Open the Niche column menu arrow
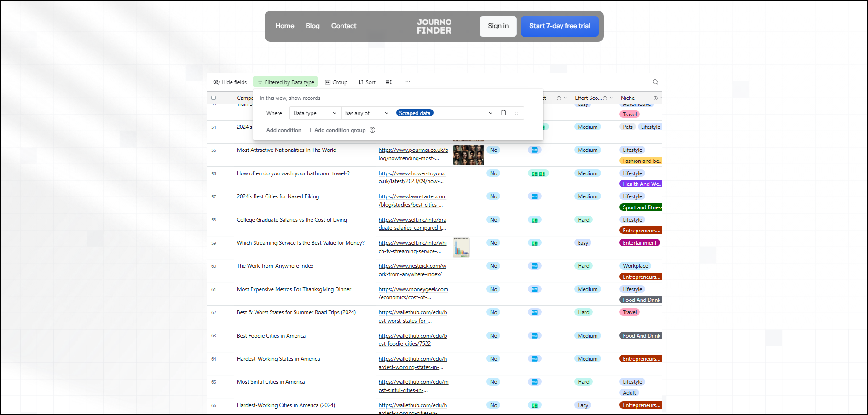The width and height of the screenshot is (868, 415). click(661, 98)
